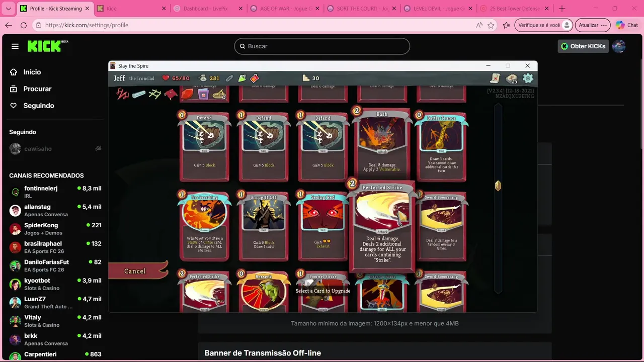Select the Seeing Red card
Screen dimensions: 644x362
click(323, 226)
